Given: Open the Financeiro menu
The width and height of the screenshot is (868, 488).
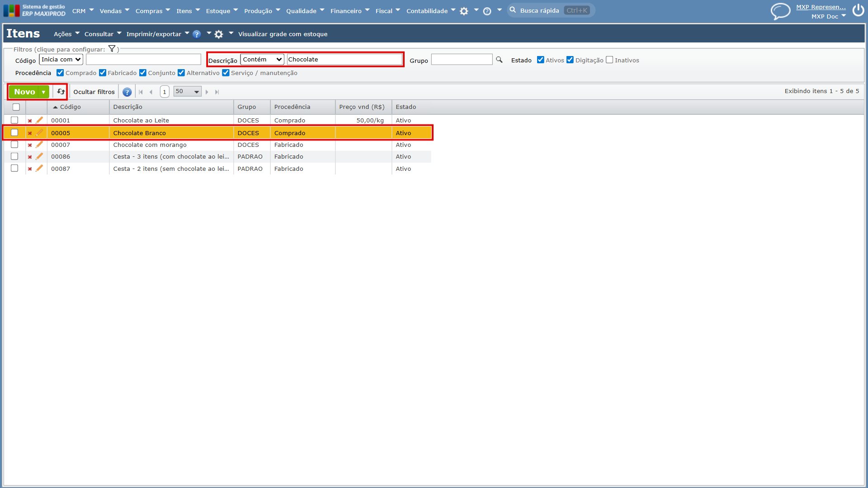Looking at the screenshot, I should pyautogui.click(x=349, y=11).
